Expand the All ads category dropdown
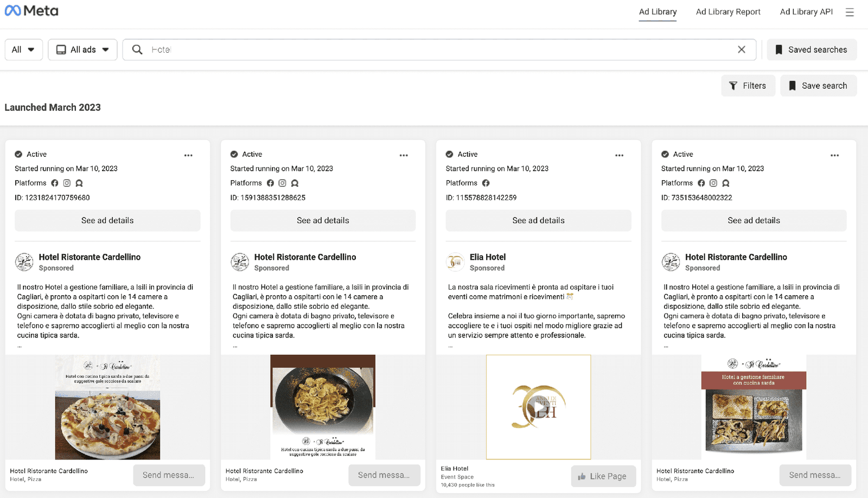Viewport: 868px width, 498px height. tap(82, 49)
